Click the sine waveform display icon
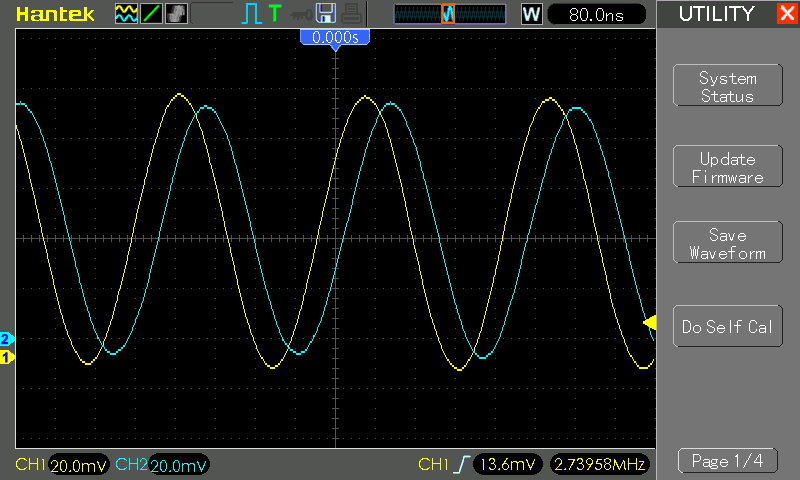 tap(126, 14)
